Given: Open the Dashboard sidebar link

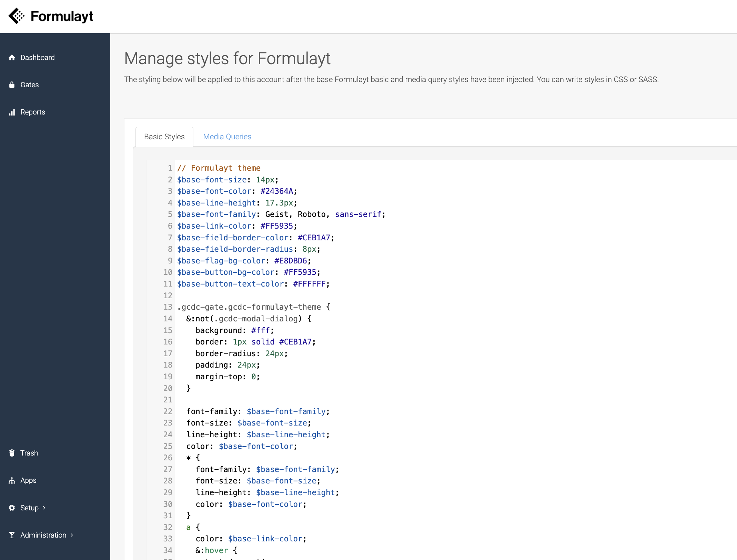Looking at the screenshot, I should pyautogui.click(x=37, y=58).
